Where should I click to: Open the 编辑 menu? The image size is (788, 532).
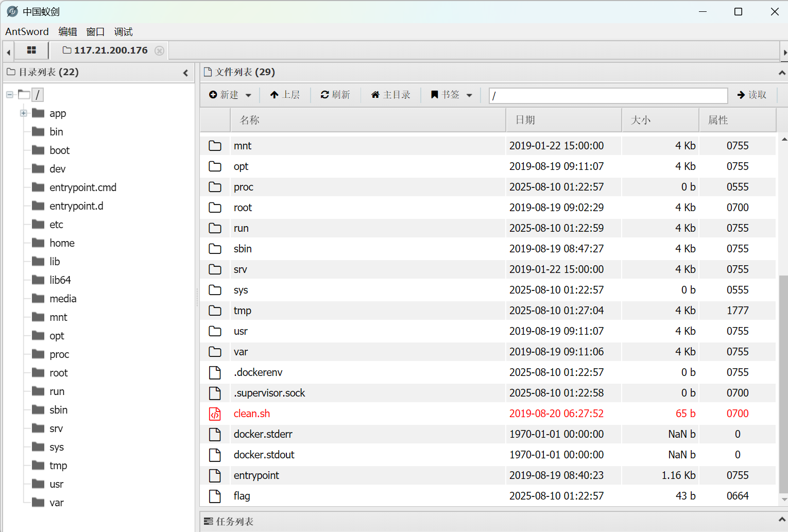(67, 32)
